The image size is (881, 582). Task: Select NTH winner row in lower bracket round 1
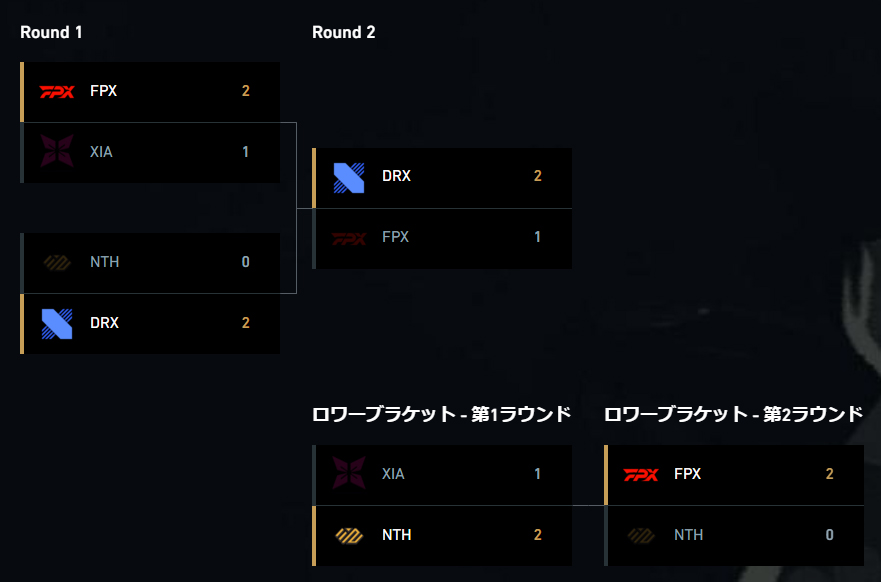[442, 535]
